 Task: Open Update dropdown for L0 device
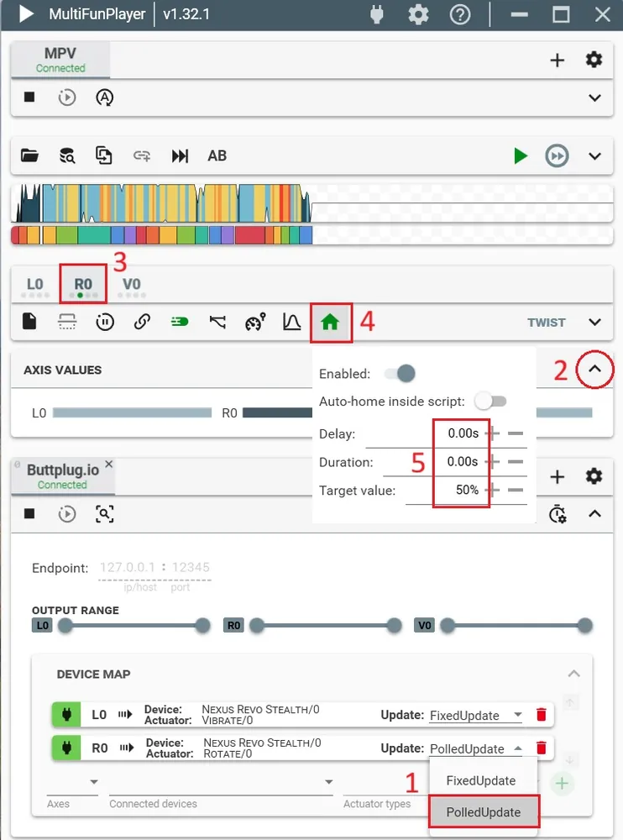tap(476, 715)
